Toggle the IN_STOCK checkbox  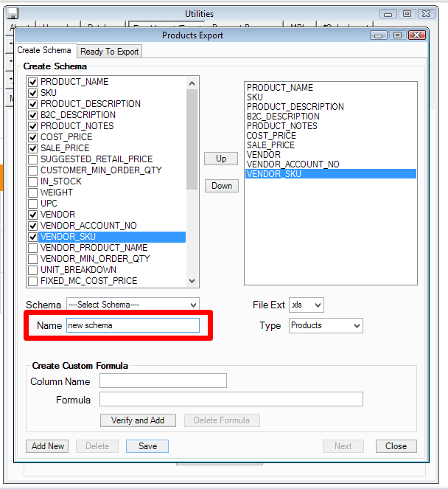[32, 181]
